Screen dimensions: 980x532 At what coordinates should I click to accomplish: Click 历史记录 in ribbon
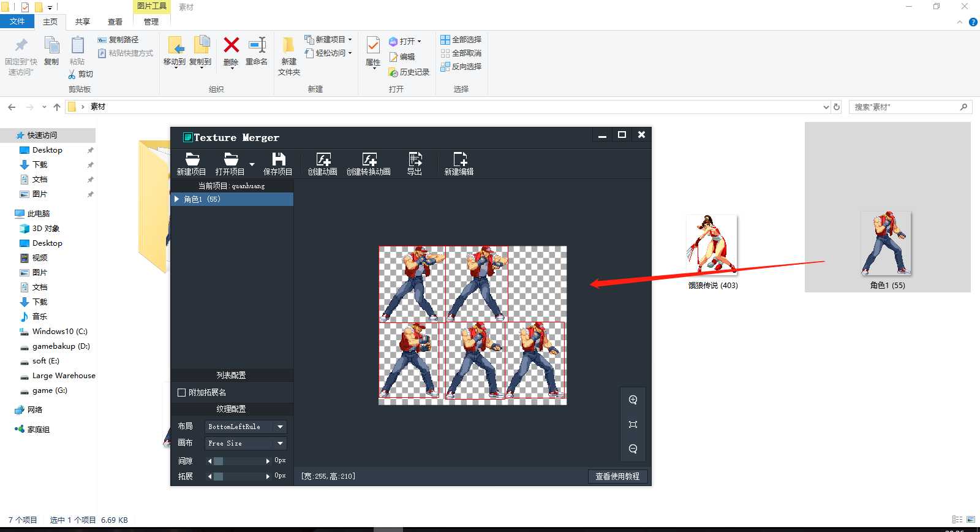click(409, 72)
